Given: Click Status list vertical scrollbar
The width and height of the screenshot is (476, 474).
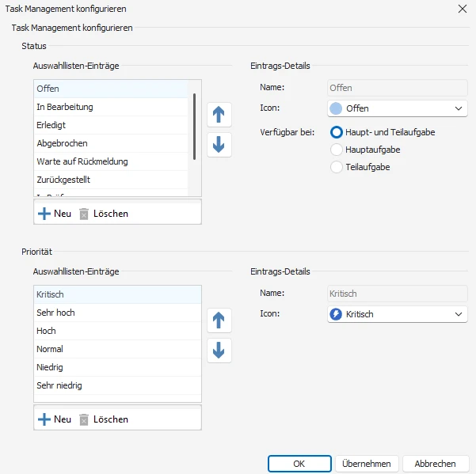Looking at the screenshot, I should tap(194, 127).
